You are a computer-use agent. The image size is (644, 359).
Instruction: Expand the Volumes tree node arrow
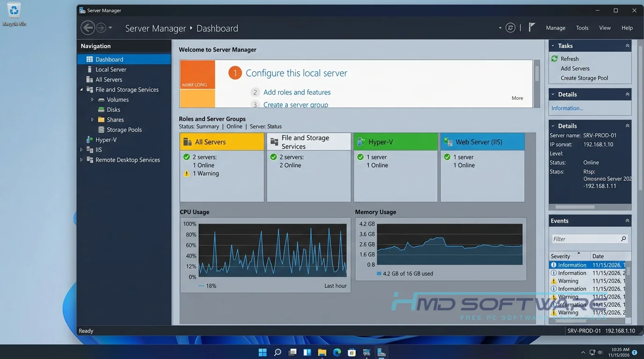[93, 100]
